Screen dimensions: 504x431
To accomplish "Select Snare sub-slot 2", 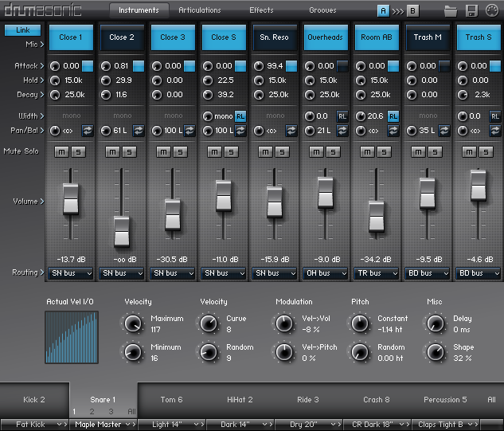I will (92, 411).
